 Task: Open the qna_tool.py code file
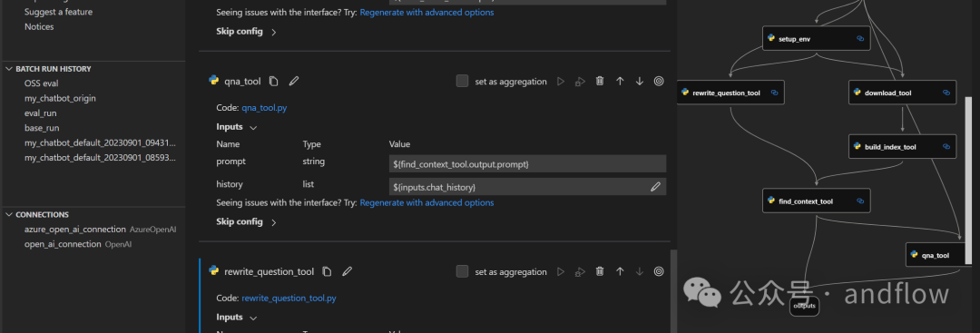pyautogui.click(x=264, y=107)
